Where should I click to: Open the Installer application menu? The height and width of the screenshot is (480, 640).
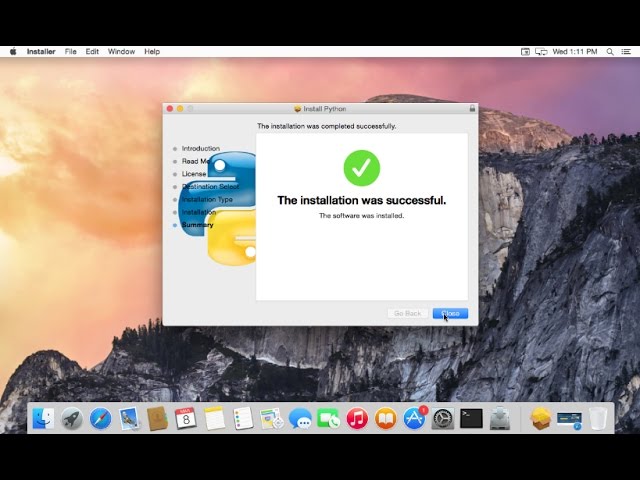tap(41, 52)
